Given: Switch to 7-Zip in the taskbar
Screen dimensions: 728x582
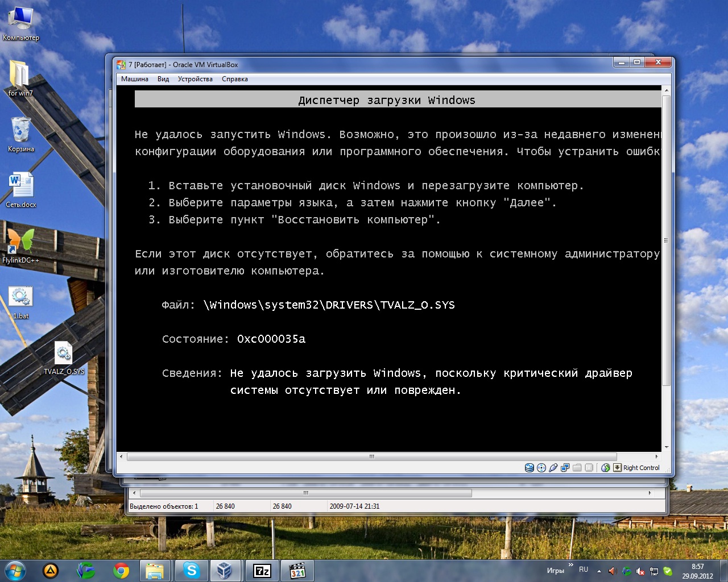Looking at the screenshot, I should click(x=262, y=570).
